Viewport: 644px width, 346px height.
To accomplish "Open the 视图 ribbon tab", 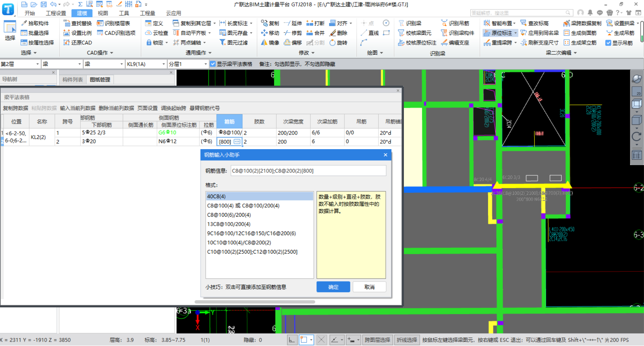I will click(103, 13).
